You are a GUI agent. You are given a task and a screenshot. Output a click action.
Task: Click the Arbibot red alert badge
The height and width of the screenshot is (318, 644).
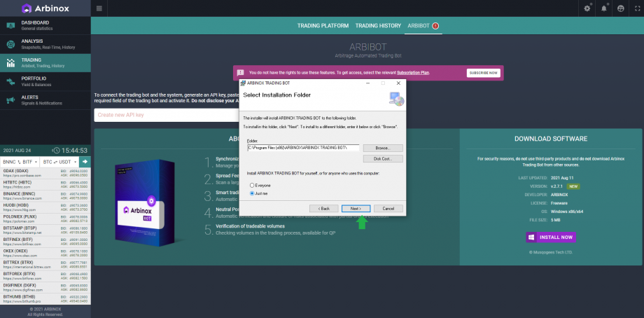click(x=435, y=26)
